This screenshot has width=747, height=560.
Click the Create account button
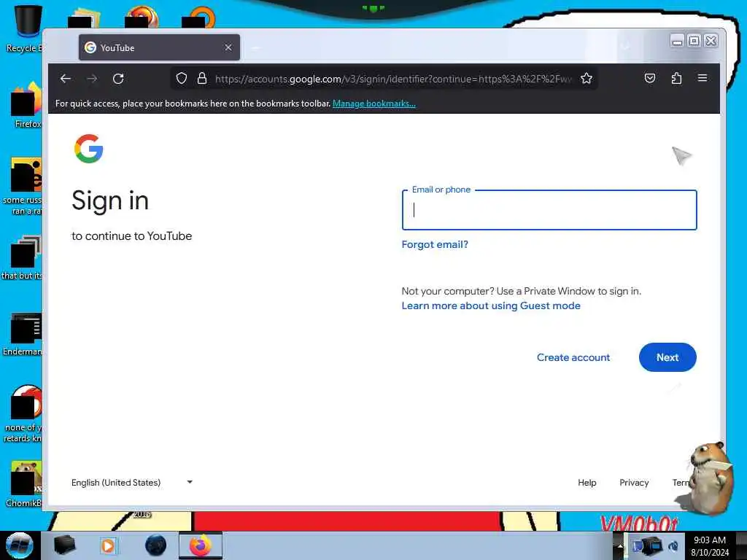pyautogui.click(x=573, y=357)
